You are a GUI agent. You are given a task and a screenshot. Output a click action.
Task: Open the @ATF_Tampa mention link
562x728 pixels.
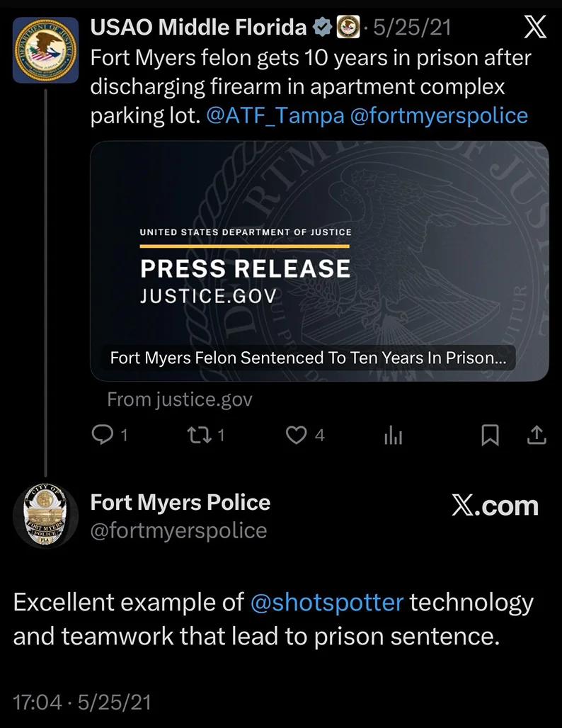tap(275, 115)
